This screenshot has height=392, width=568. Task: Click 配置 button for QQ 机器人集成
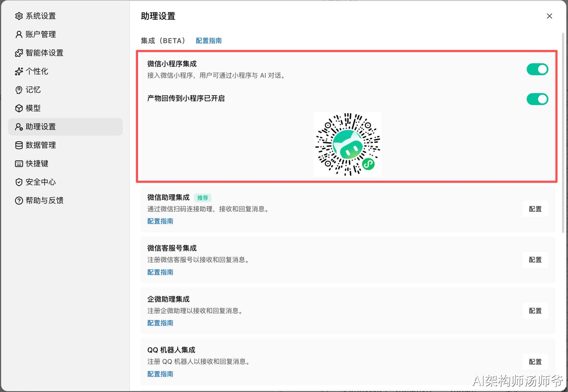pos(535,362)
